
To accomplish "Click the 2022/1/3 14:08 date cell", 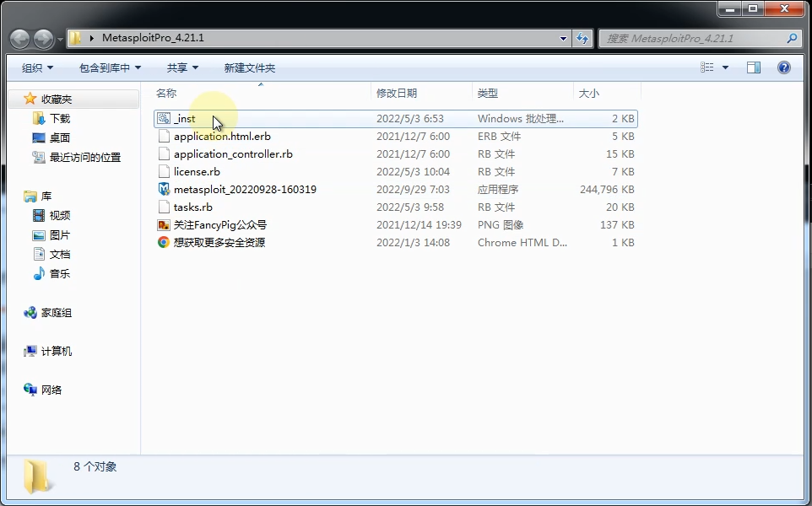I will pyautogui.click(x=413, y=242).
